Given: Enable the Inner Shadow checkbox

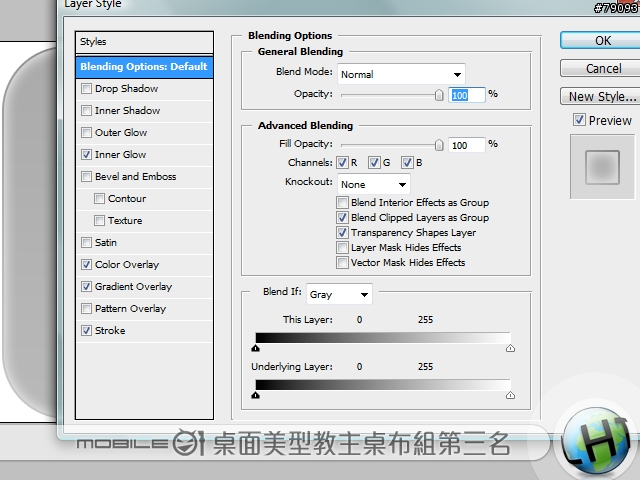Looking at the screenshot, I should pyautogui.click(x=86, y=111).
